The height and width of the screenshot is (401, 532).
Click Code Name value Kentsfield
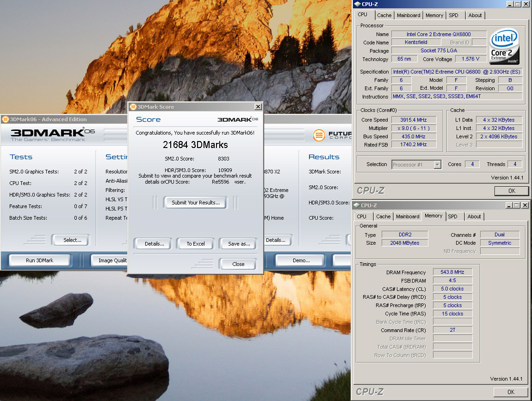(x=416, y=42)
